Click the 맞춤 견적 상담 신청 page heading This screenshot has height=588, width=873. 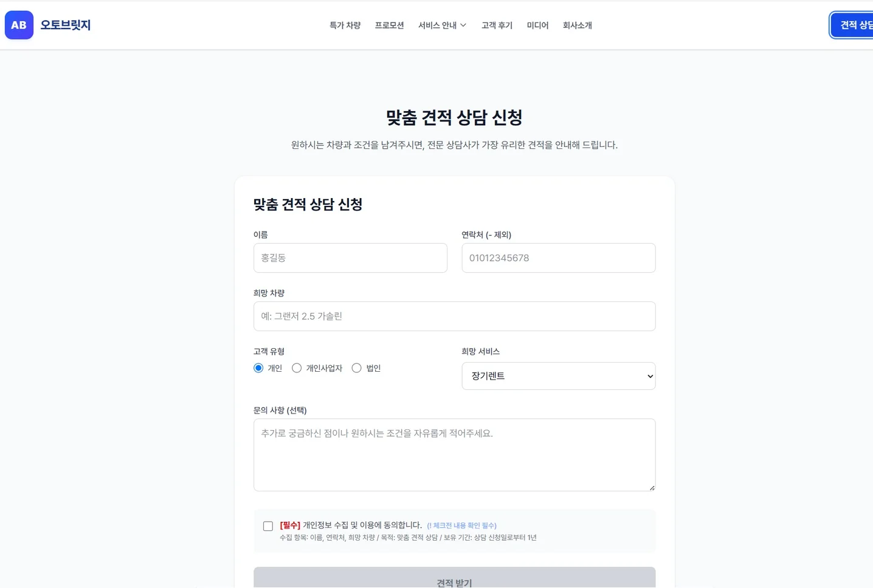coord(454,117)
